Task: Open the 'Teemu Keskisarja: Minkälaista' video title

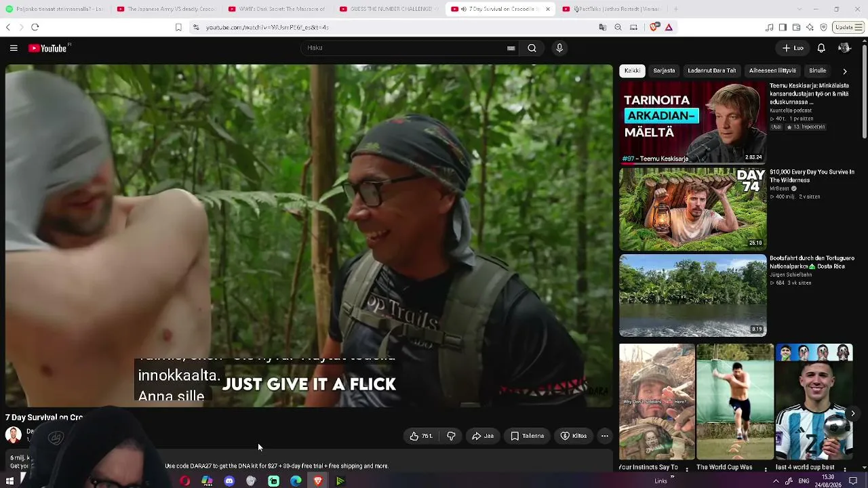Action: pyautogui.click(x=810, y=94)
